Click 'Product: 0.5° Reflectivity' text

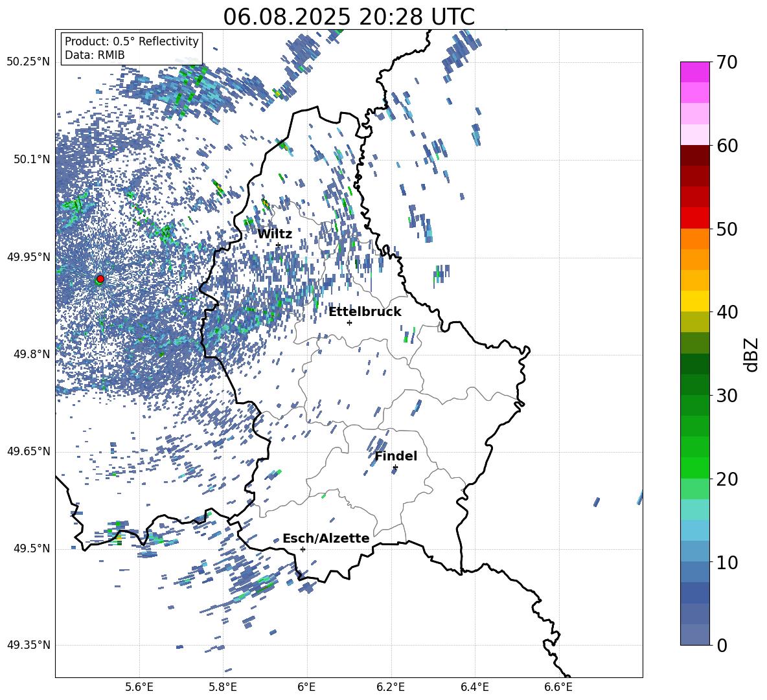(x=132, y=41)
